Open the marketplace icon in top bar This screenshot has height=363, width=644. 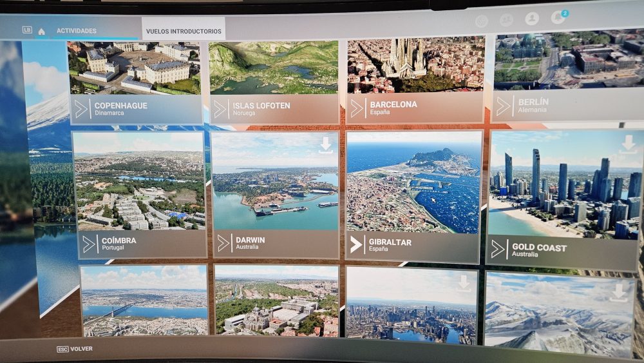[482, 21]
